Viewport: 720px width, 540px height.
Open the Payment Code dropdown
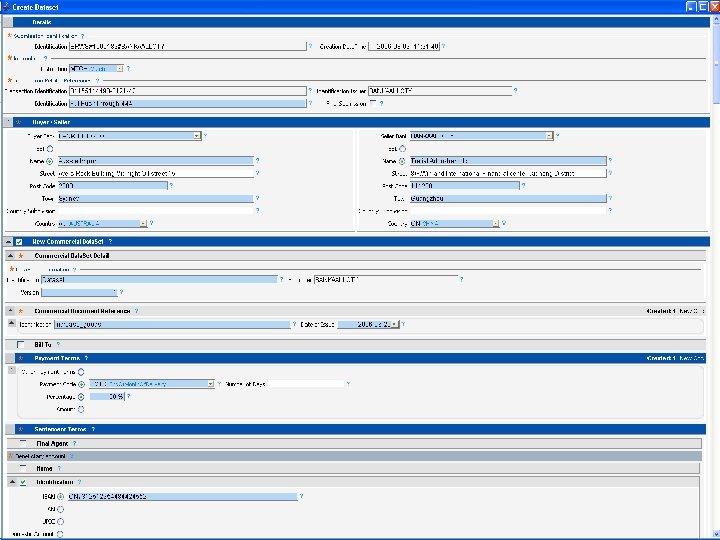(x=211, y=384)
